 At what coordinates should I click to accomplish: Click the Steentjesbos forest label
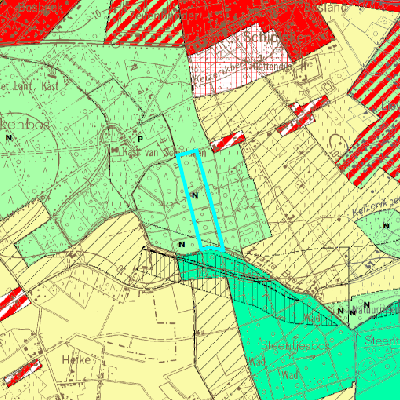point(295,346)
